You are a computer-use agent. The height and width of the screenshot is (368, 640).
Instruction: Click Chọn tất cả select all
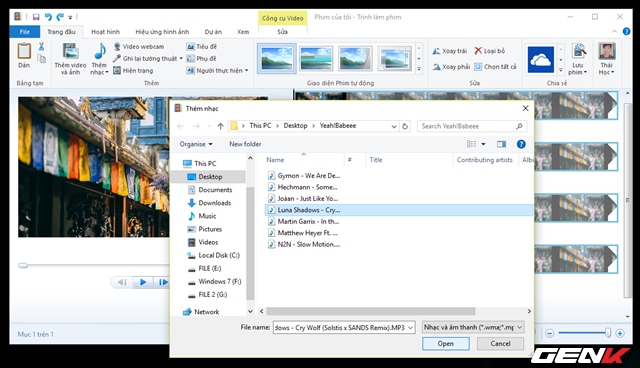(495, 67)
